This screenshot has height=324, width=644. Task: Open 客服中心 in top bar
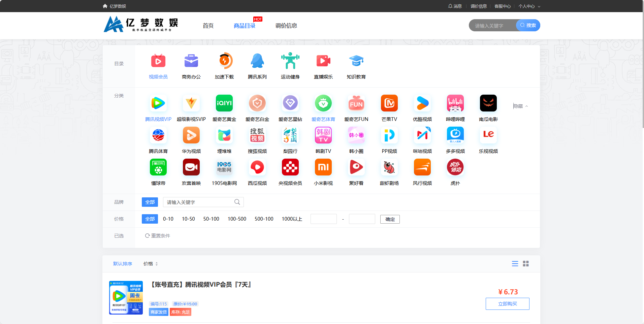pyautogui.click(x=503, y=6)
